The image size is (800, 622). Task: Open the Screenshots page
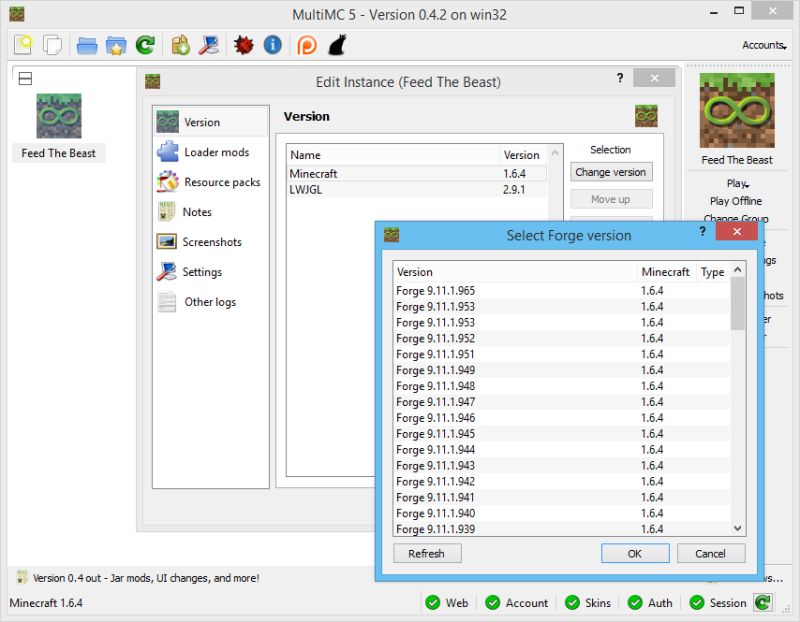point(211,242)
